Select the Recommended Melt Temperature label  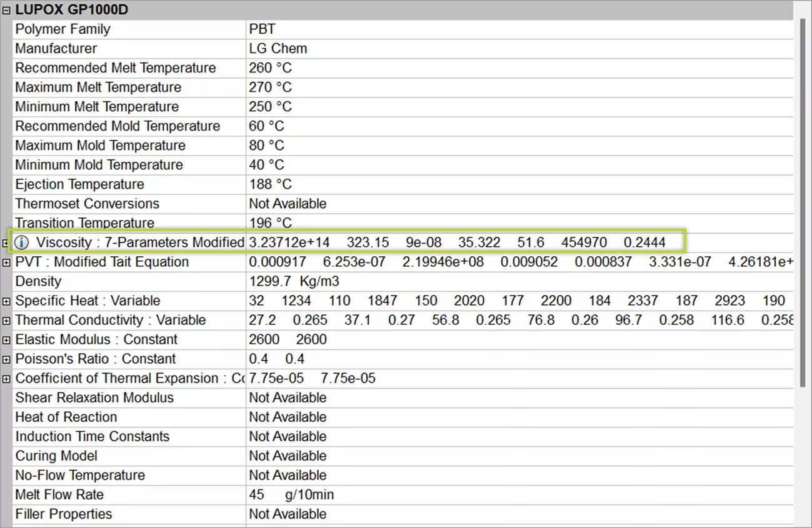[x=116, y=68]
